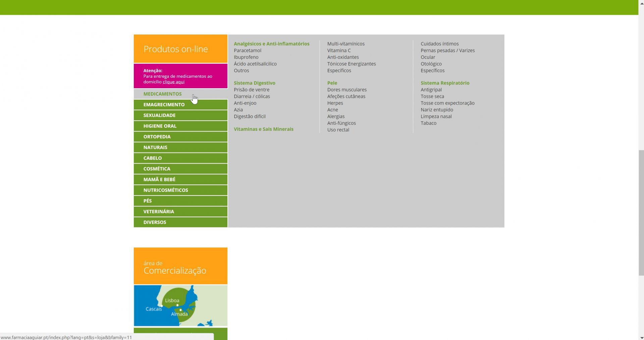Viewport: 644px width, 340px height.
Task: Open the Limpeza nasal link
Action: [x=436, y=116]
